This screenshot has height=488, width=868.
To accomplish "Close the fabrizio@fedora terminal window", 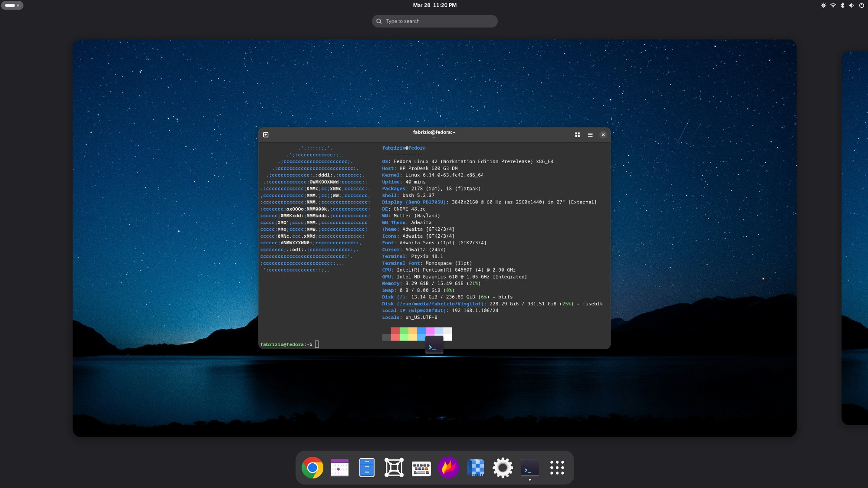I will 603,135.
